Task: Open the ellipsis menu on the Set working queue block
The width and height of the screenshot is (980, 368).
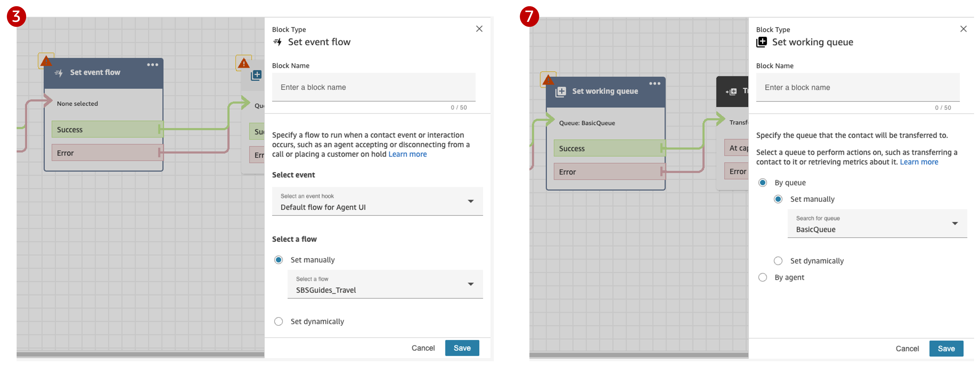Action: pos(655,84)
